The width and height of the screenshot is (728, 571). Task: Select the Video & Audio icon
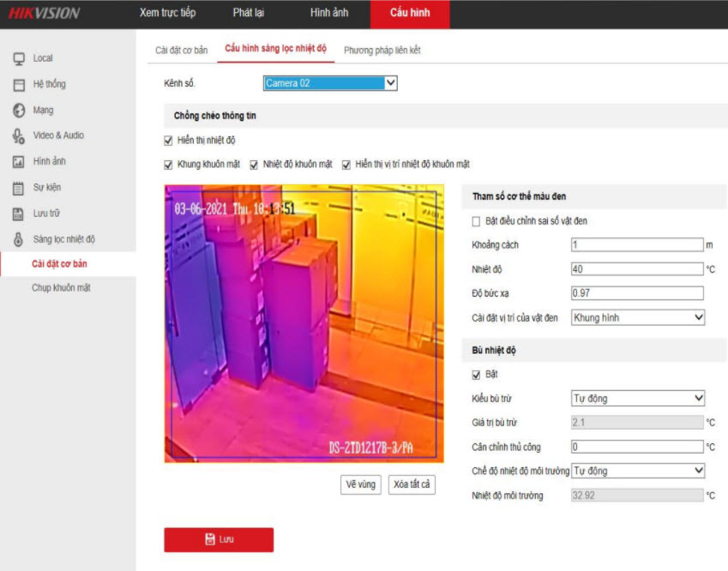click(18, 135)
